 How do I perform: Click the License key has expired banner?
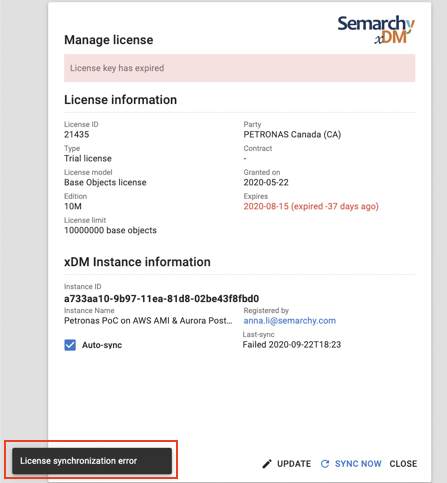tap(239, 68)
